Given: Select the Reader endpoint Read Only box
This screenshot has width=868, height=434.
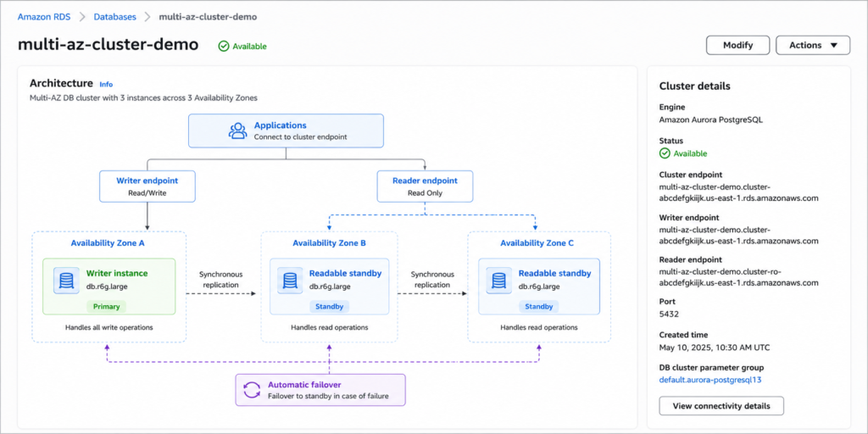Looking at the screenshot, I should pyautogui.click(x=426, y=186).
